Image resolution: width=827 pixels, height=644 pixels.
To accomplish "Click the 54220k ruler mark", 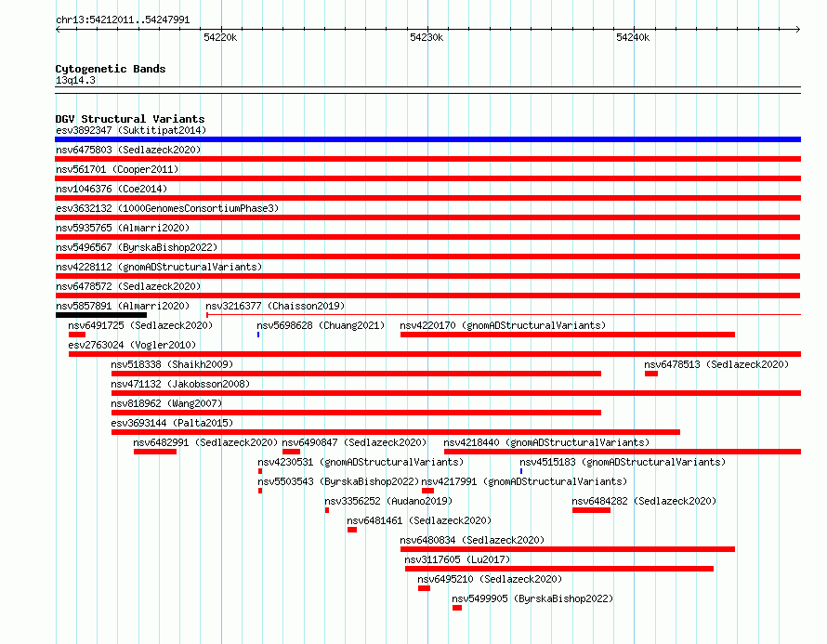I will 220,37.
